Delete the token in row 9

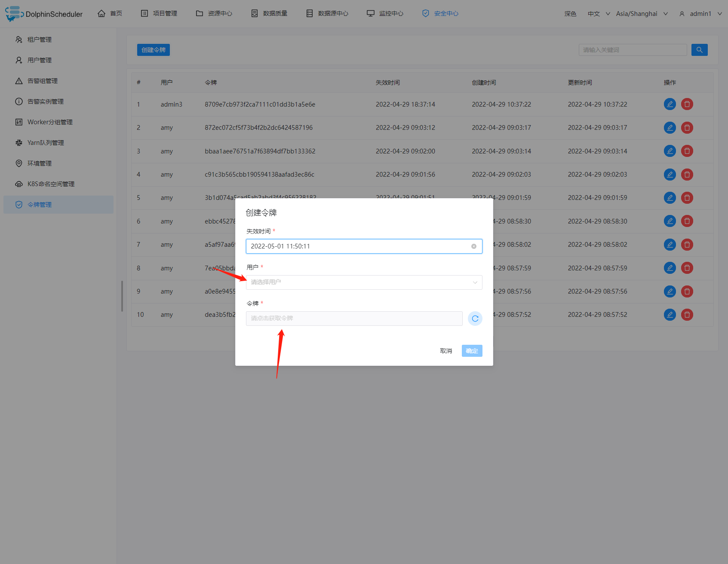(x=687, y=291)
